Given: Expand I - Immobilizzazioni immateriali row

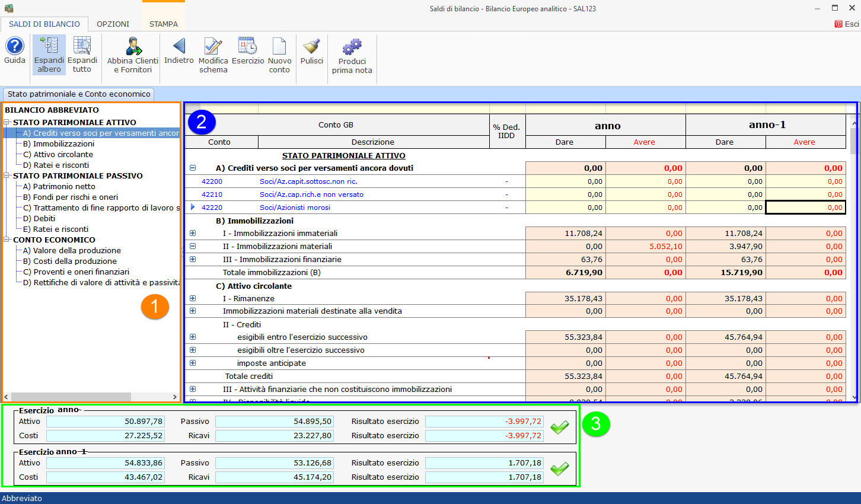Looking at the screenshot, I should (193, 233).
